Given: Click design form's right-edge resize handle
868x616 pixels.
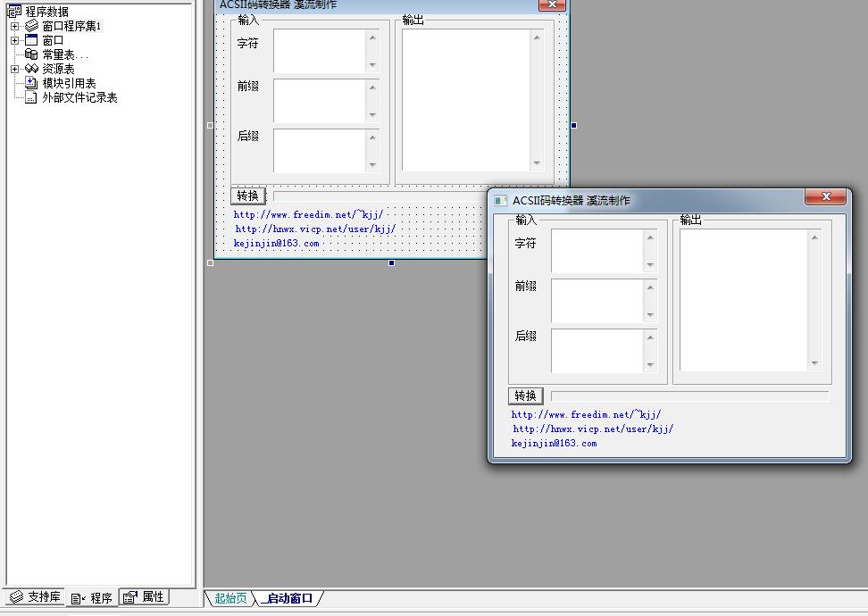Looking at the screenshot, I should (573, 126).
